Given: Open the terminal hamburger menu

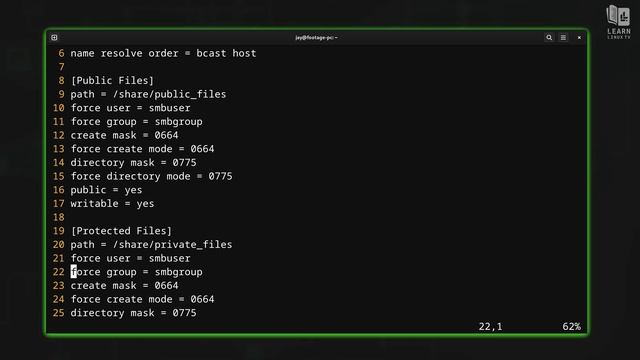Looking at the screenshot, I should point(563,38).
